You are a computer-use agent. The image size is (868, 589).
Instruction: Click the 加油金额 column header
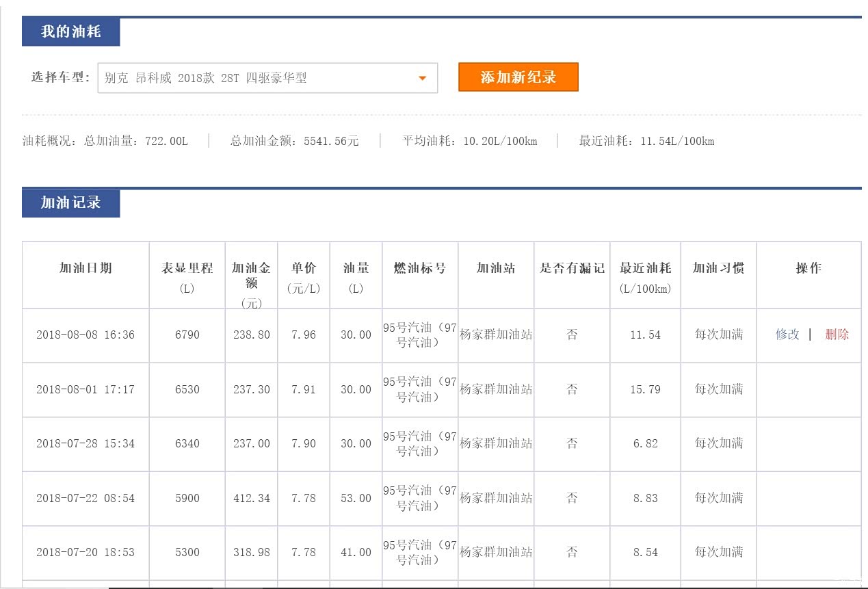click(x=251, y=275)
